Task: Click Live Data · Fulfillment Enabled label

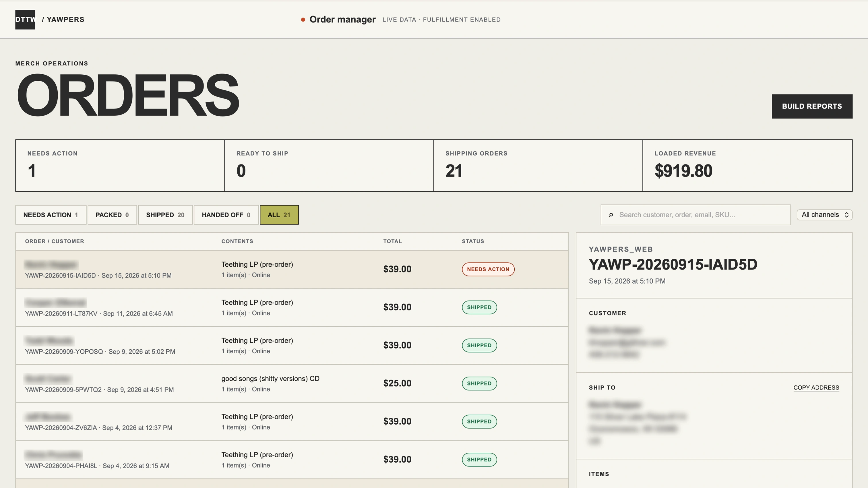Action: point(441,20)
